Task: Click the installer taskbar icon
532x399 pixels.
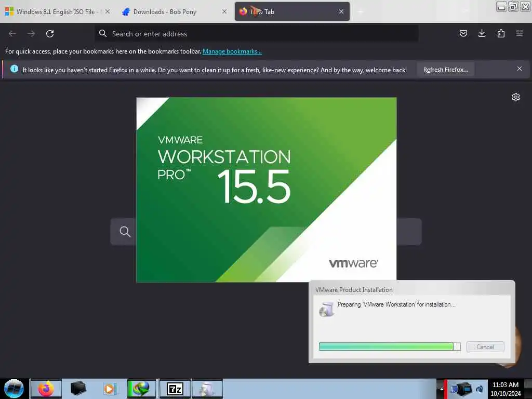Action: coord(207,389)
